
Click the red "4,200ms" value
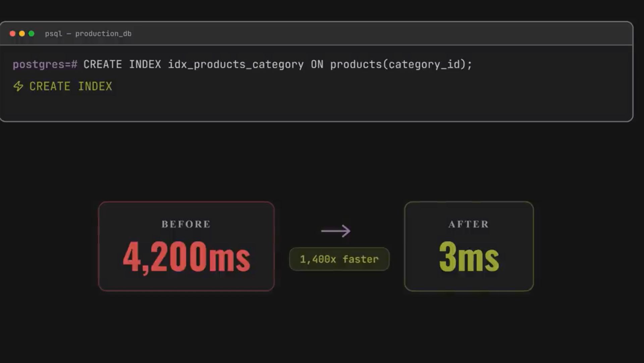(186, 257)
